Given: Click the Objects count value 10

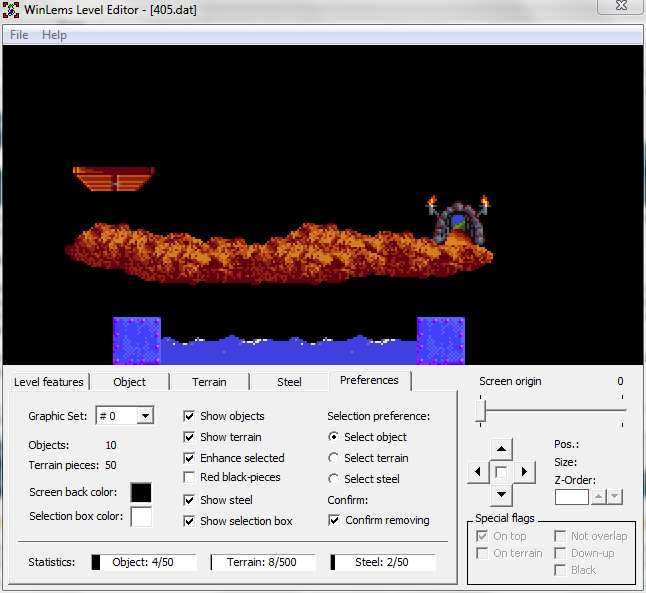Looking at the screenshot, I should click(x=111, y=445).
